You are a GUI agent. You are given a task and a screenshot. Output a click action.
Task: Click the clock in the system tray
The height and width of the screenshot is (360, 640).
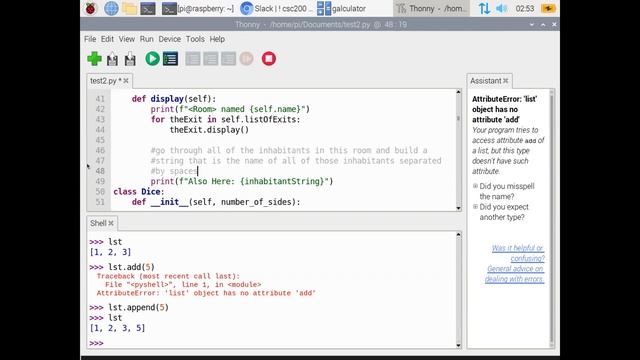[524, 8]
